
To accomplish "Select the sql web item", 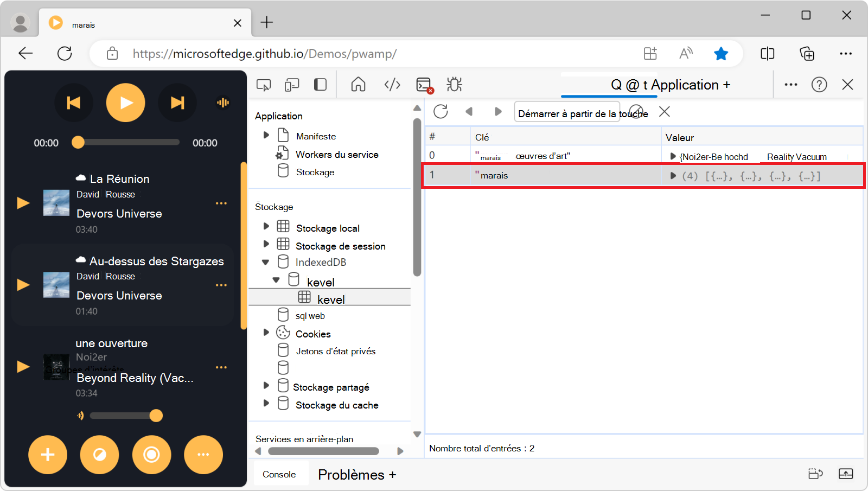I will click(310, 316).
